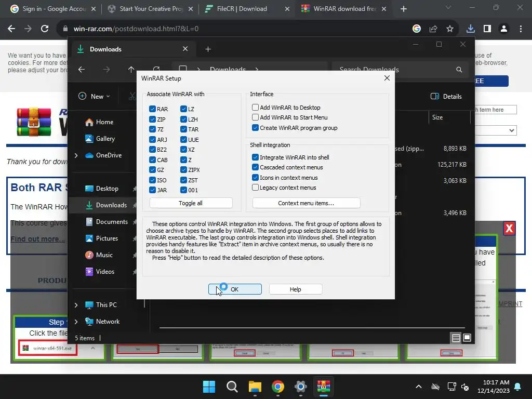Select the WinRAR download browser tab
This screenshot has width=532, height=399.
[x=343, y=9]
